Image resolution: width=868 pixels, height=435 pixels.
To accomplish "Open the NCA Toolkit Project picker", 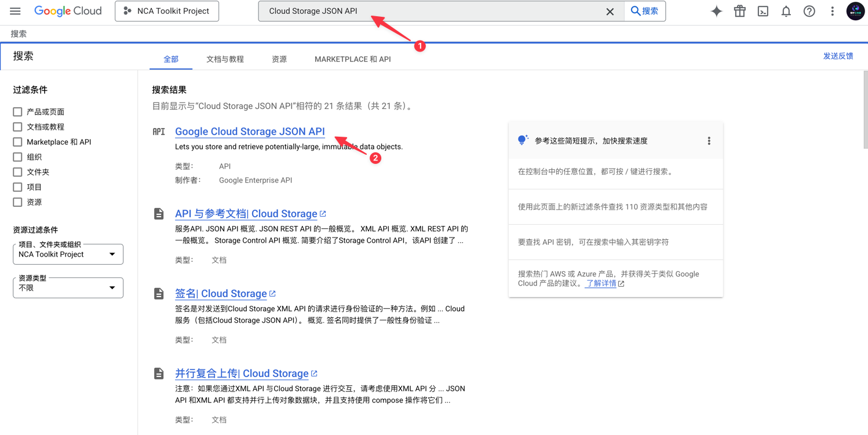I will tap(167, 11).
